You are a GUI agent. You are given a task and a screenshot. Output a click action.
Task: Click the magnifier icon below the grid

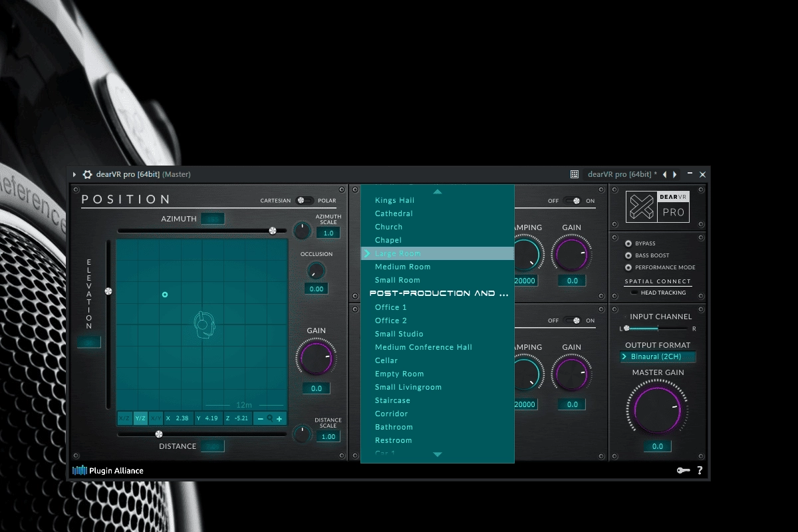pos(270,418)
